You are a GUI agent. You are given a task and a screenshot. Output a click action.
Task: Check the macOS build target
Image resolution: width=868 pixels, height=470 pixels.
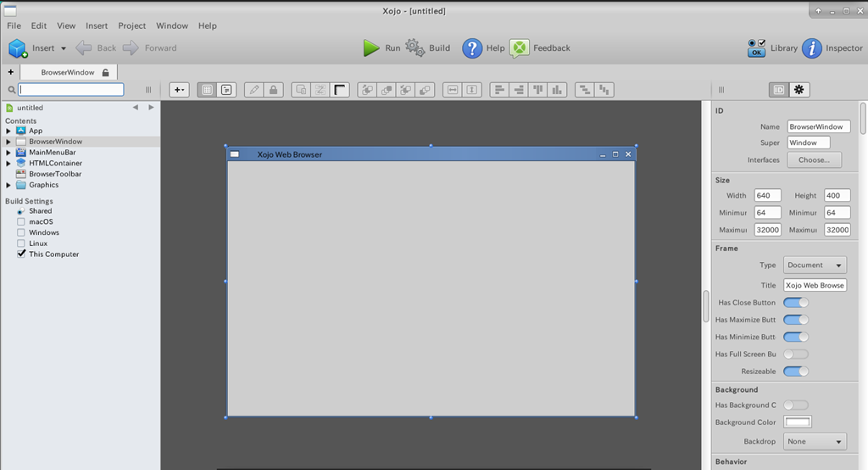point(21,221)
